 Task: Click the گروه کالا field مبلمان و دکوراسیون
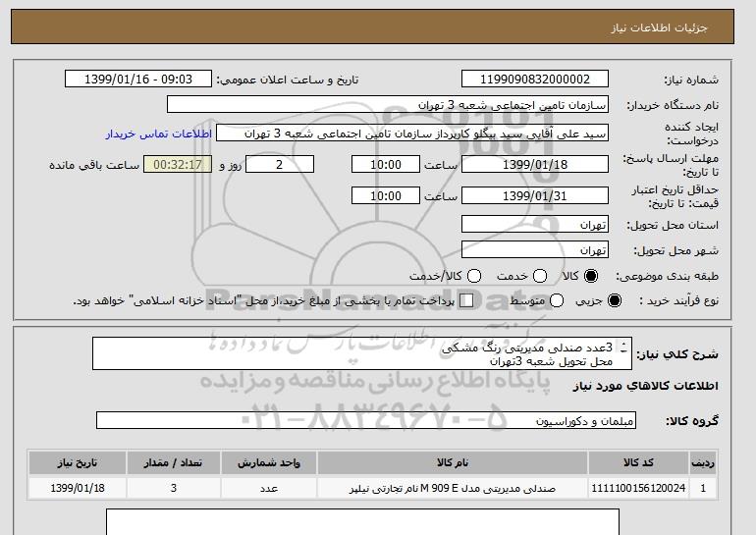(366, 420)
